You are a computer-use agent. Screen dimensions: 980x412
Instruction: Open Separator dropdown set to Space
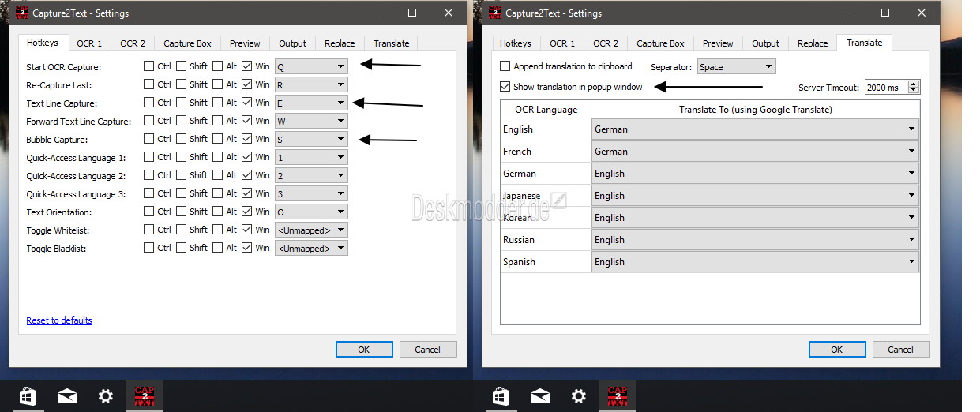pyautogui.click(x=736, y=67)
